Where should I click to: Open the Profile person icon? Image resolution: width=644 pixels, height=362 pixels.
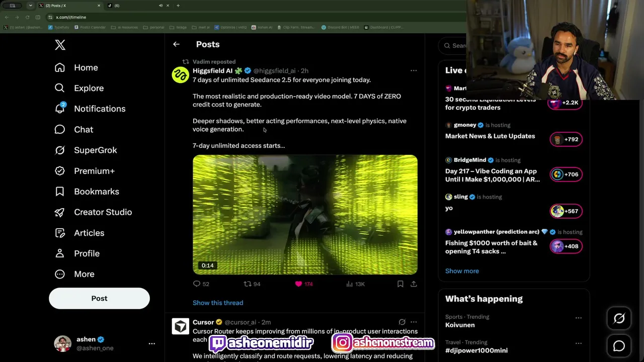point(60,253)
